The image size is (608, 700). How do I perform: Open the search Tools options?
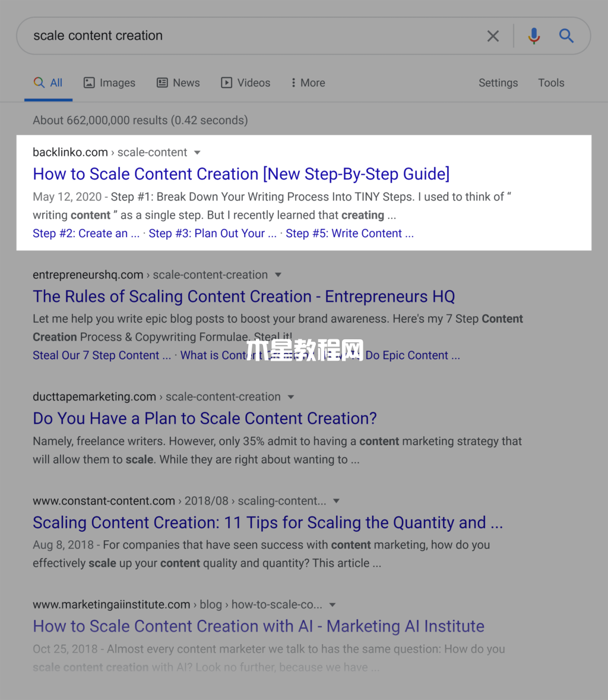coord(551,83)
